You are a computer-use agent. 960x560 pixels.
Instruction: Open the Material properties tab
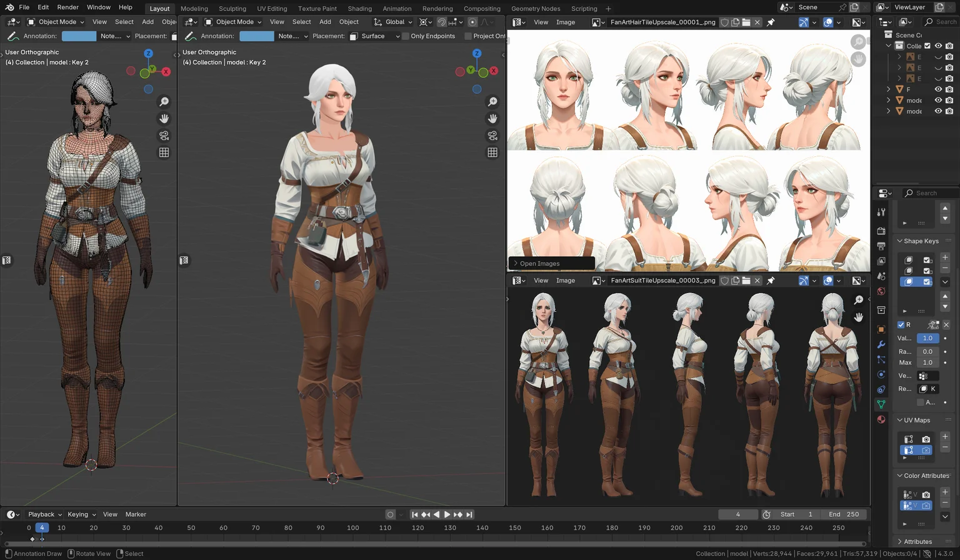[x=881, y=419]
